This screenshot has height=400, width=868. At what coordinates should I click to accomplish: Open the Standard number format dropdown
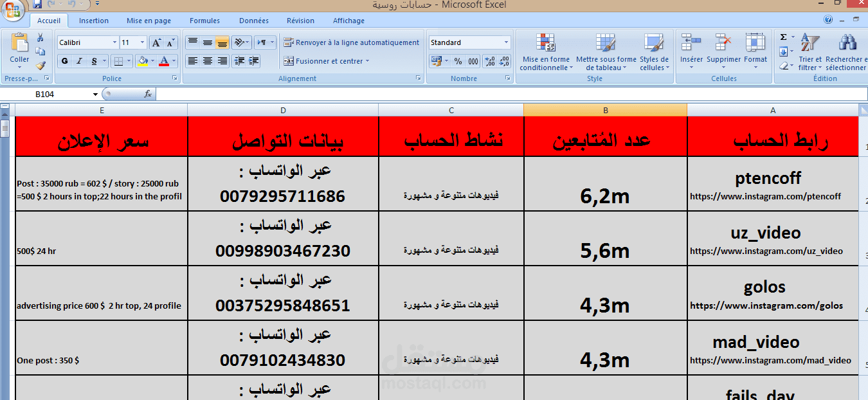pos(507,42)
